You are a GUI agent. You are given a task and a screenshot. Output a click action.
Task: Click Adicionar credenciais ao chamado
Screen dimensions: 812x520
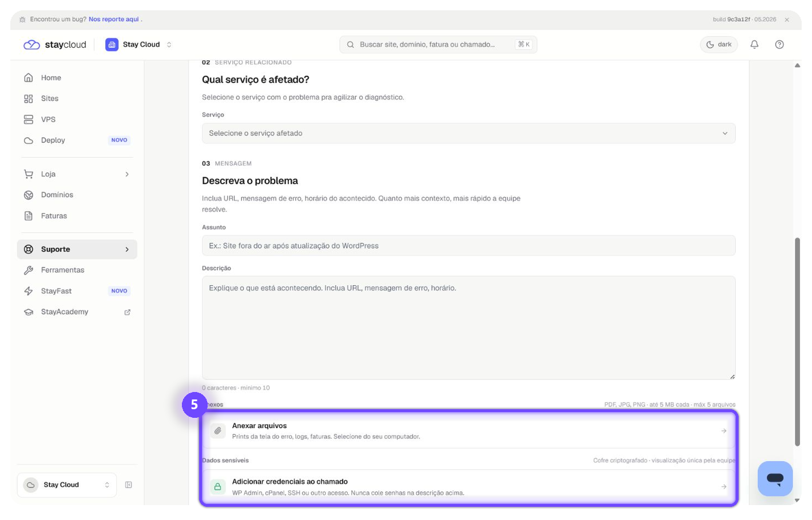pos(468,487)
